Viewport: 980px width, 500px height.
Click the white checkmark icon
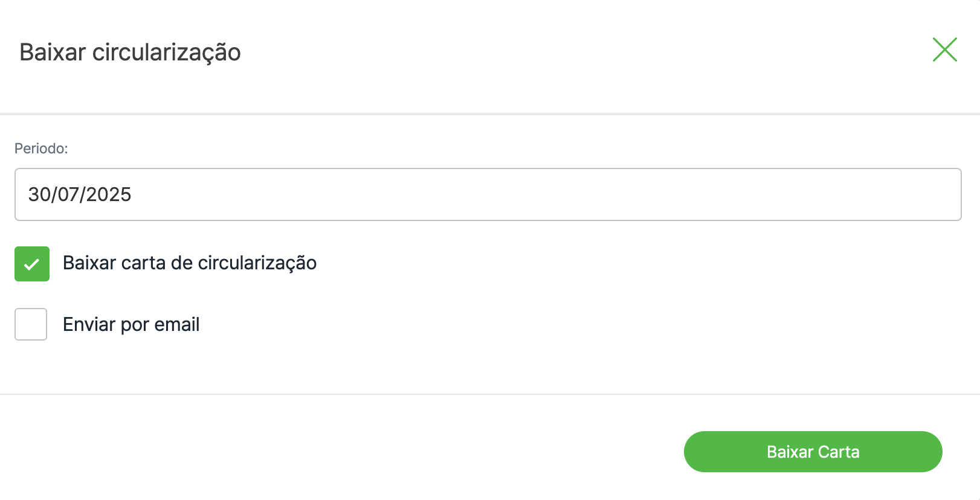point(32,264)
